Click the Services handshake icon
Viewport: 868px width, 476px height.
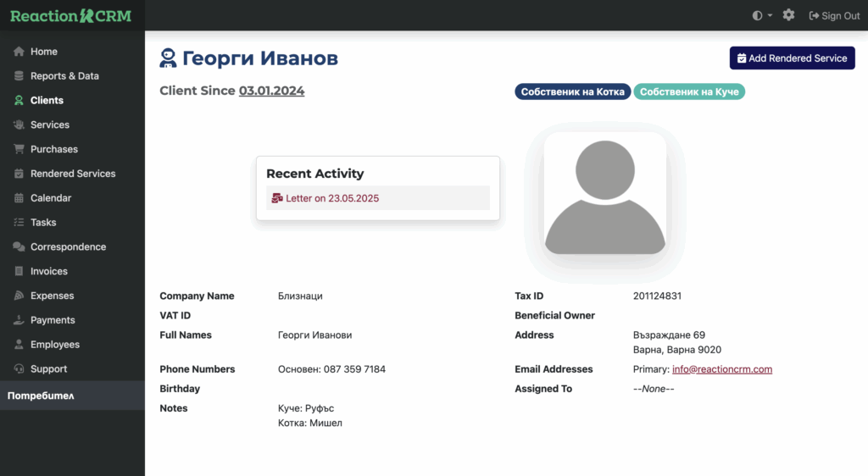(19, 125)
